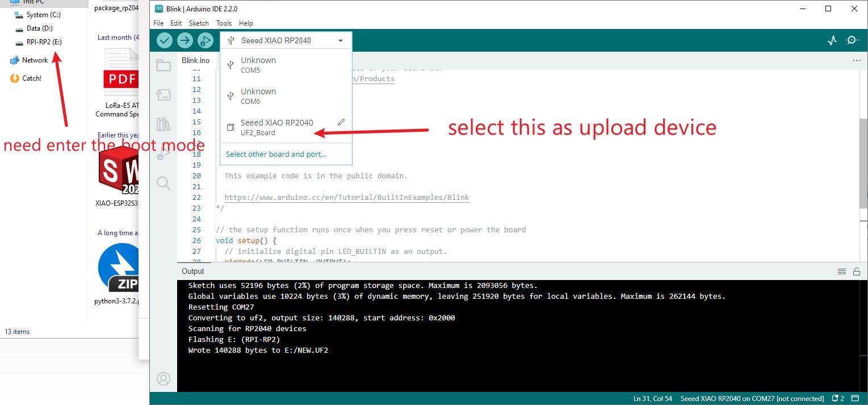Select the Network item in Explorer
The height and width of the screenshot is (405, 868).
pos(35,60)
